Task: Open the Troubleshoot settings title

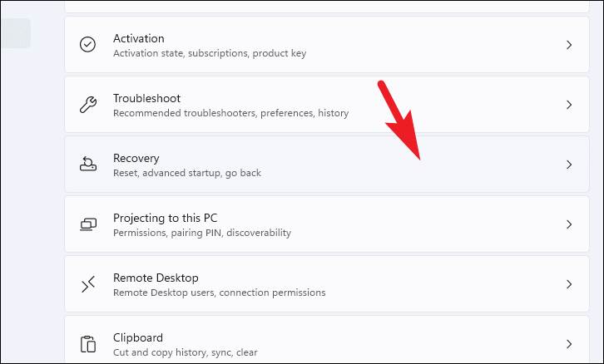Action: [146, 99]
